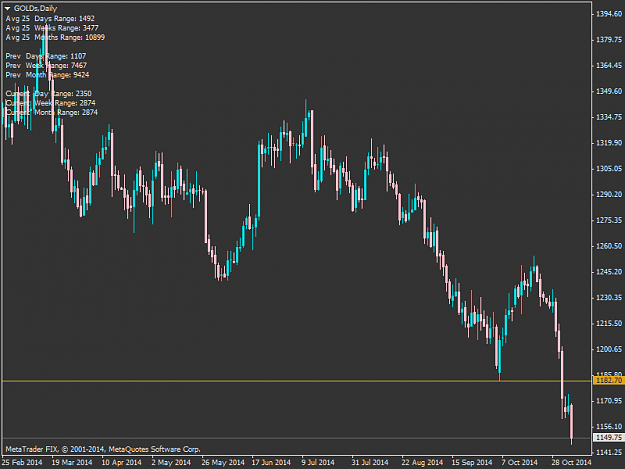Click the 1319.90 price scale value

pos(609,143)
